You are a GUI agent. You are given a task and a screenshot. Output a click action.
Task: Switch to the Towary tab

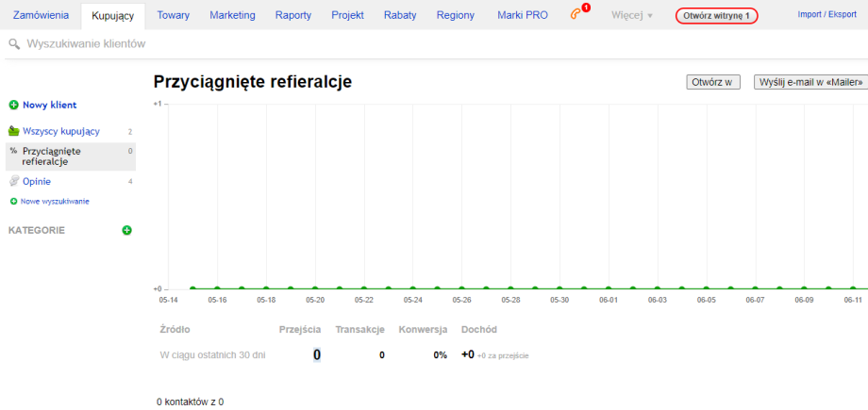174,16
